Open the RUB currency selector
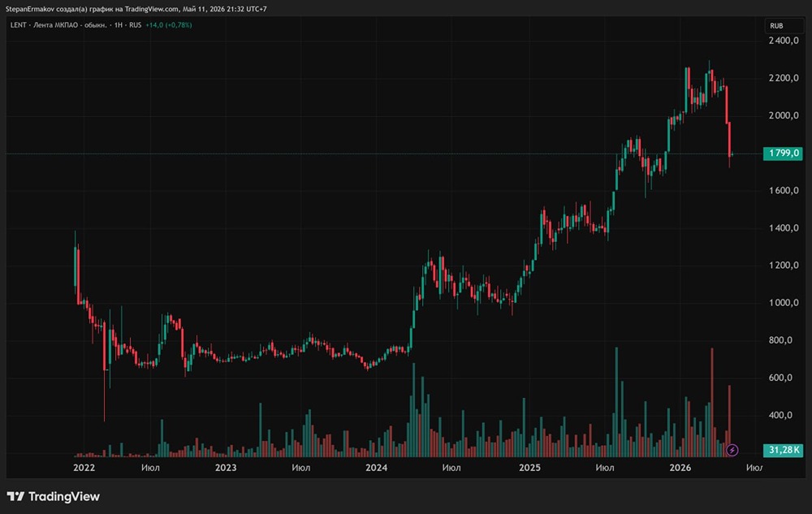Screen dimensions: 812x514 784,26
